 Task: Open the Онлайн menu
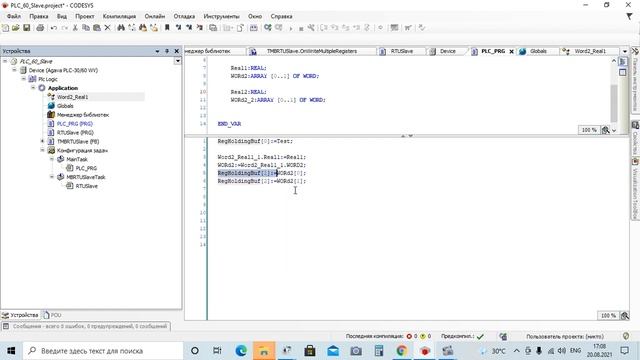click(155, 16)
